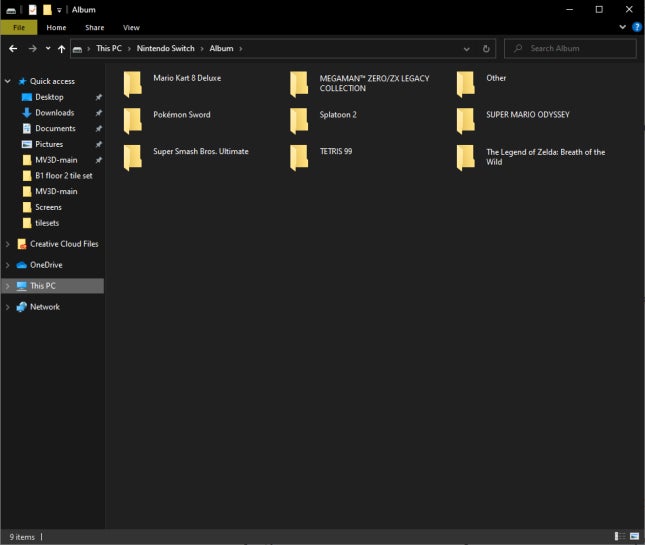This screenshot has width=645, height=545.
Task: Refresh the Album folder view
Action: [x=486, y=49]
